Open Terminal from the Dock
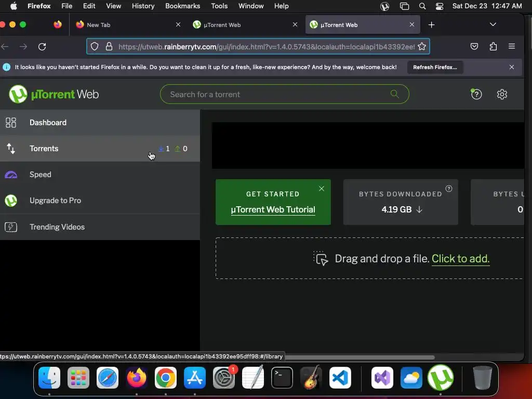 282,377
